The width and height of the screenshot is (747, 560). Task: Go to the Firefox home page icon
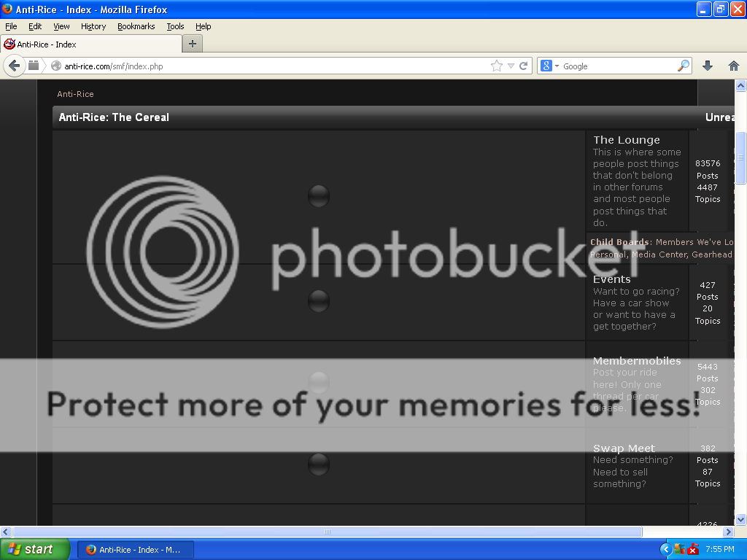point(734,66)
